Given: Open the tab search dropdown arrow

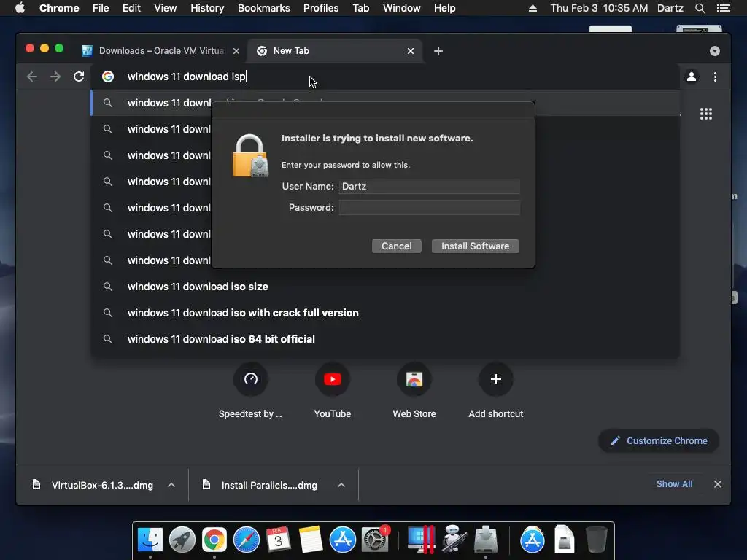Looking at the screenshot, I should tap(715, 51).
